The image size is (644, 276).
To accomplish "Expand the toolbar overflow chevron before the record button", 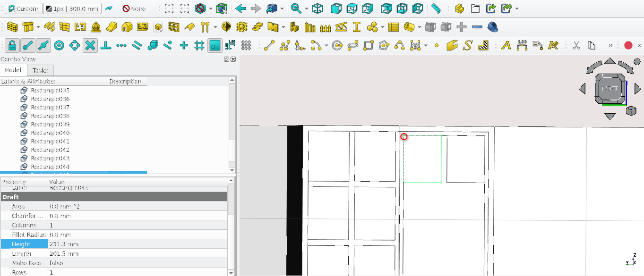I will 610,46.
